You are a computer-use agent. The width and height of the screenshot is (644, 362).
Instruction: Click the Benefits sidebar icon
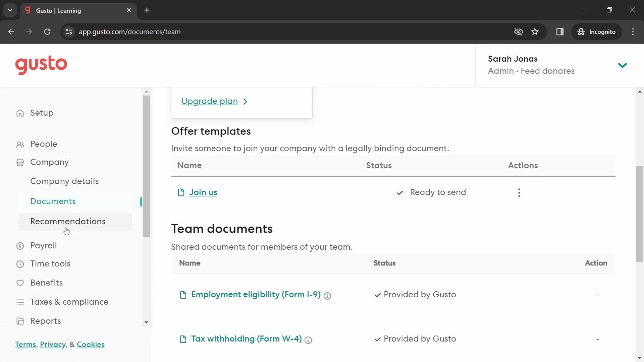click(20, 283)
